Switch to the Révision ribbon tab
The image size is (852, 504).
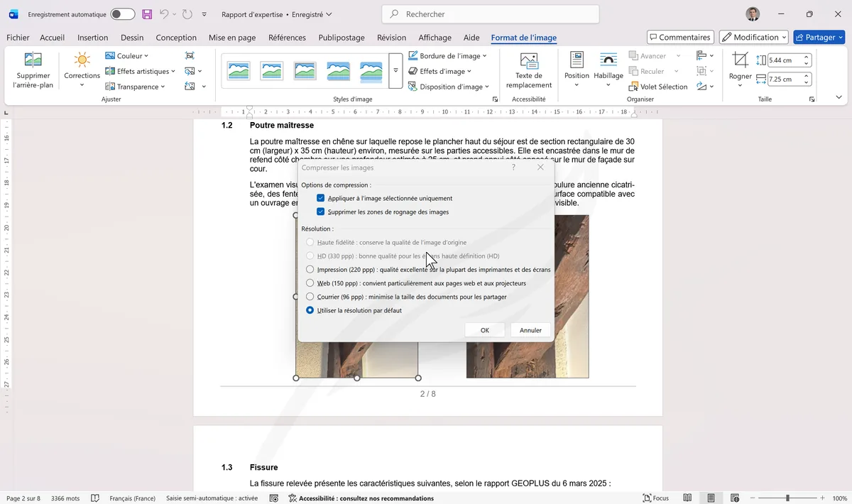(x=391, y=38)
